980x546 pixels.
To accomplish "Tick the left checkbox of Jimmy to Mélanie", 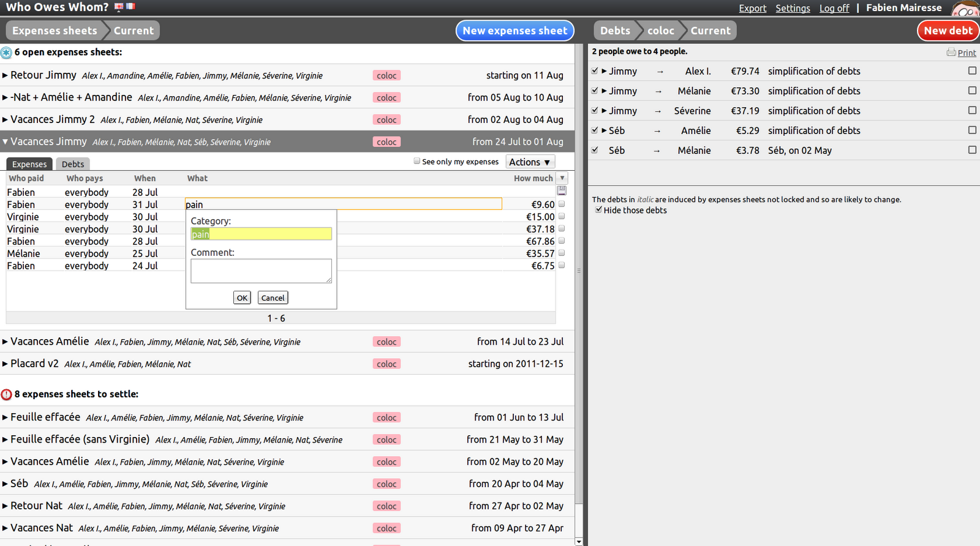I will coord(595,91).
